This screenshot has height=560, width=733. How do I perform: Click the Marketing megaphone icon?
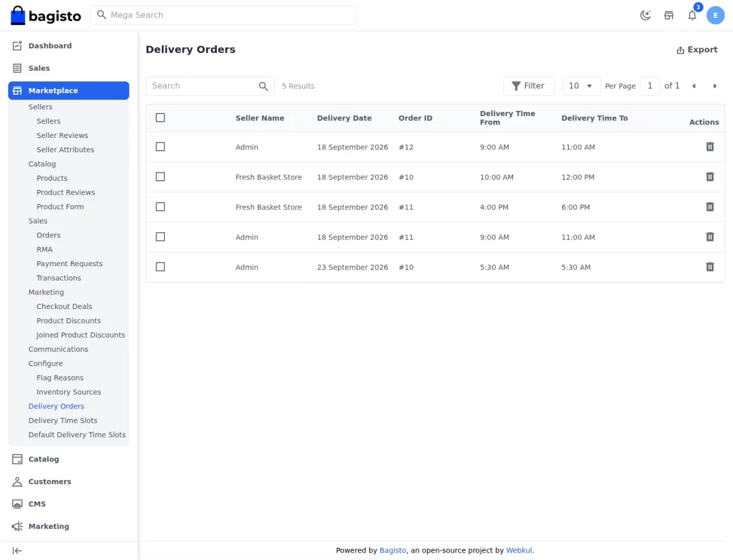[x=17, y=526]
